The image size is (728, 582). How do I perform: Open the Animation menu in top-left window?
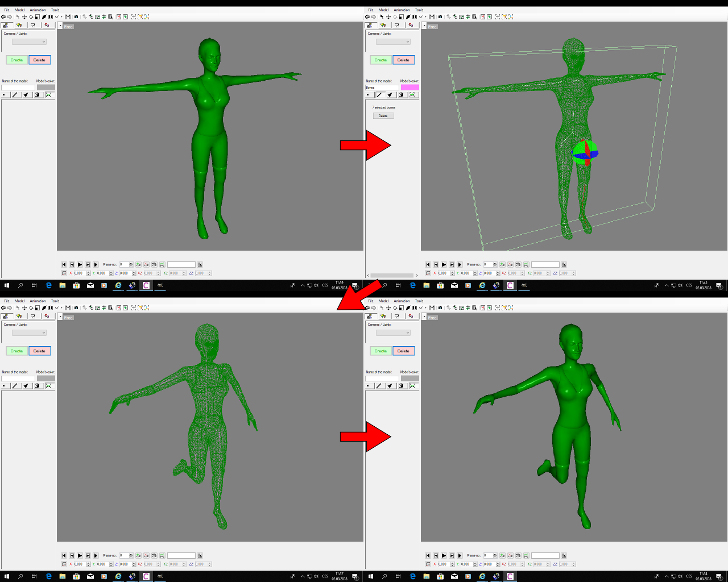click(x=38, y=10)
